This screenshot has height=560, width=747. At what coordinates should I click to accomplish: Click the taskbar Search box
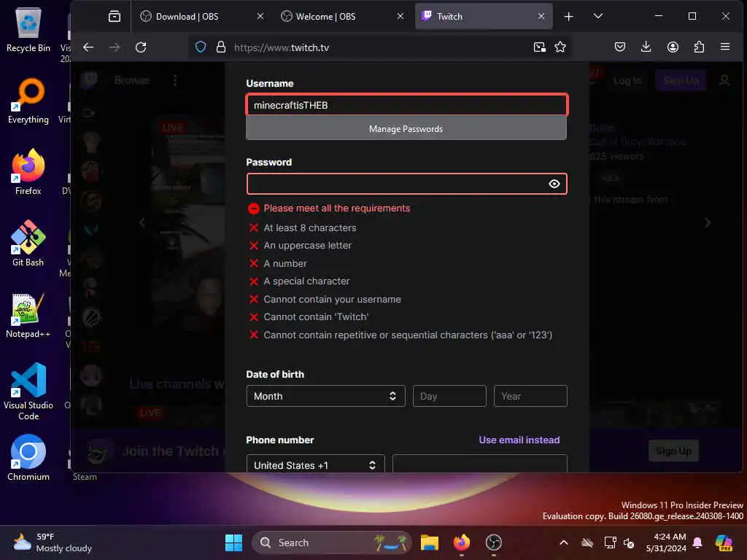pos(332,542)
